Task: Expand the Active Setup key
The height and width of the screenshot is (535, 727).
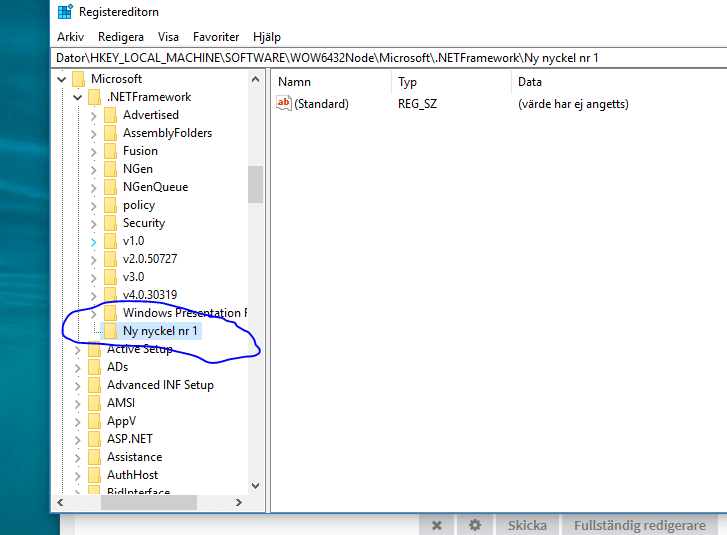Action: [x=77, y=350]
